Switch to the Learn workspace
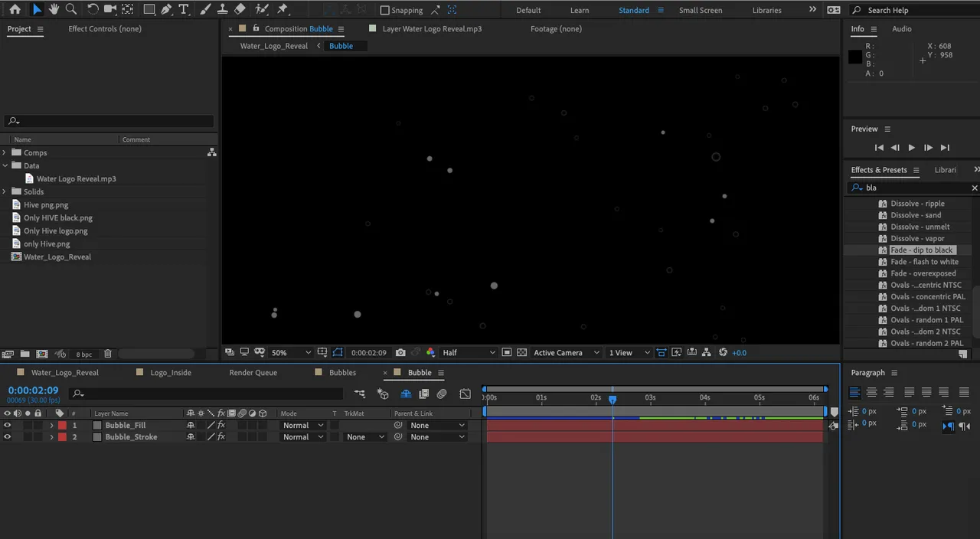This screenshot has height=539, width=980. [580, 10]
